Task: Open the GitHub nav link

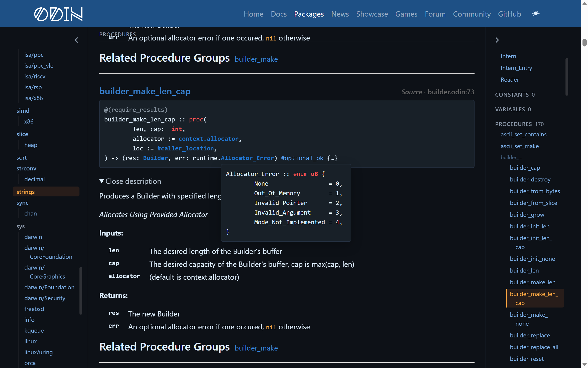Action: 509,14
